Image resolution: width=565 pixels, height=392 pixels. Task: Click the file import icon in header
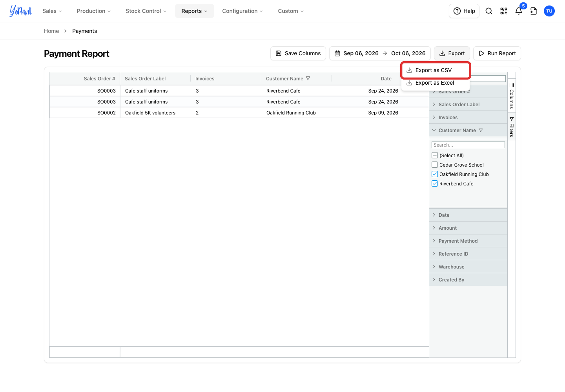534,11
